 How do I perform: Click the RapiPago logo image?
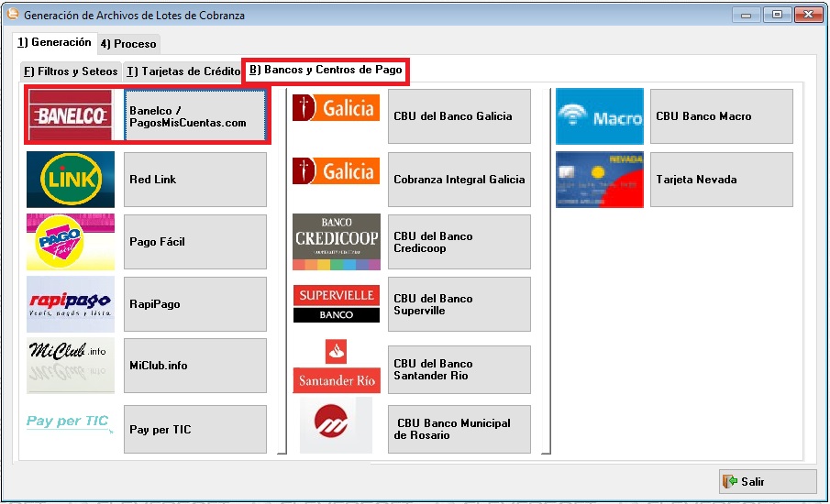71,304
